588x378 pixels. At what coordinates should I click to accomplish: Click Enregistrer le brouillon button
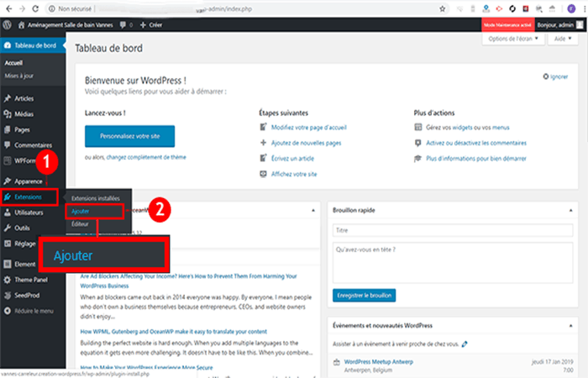(x=364, y=296)
